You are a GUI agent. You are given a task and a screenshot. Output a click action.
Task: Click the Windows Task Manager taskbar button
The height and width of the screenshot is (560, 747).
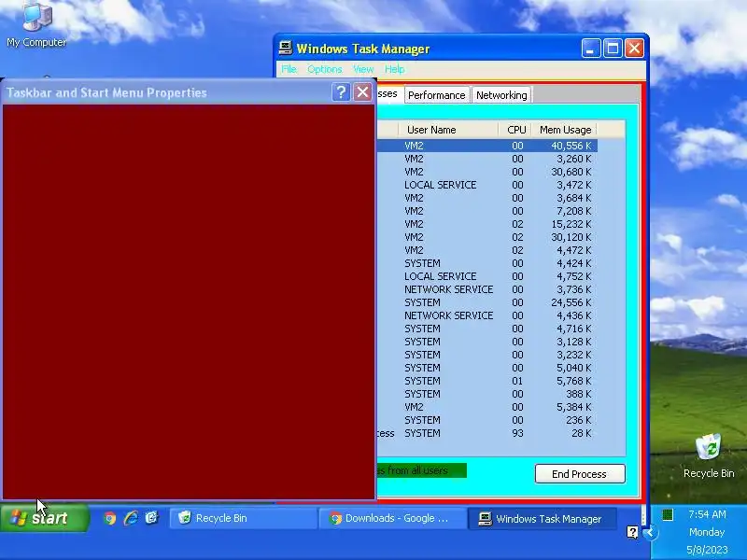pos(543,519)
